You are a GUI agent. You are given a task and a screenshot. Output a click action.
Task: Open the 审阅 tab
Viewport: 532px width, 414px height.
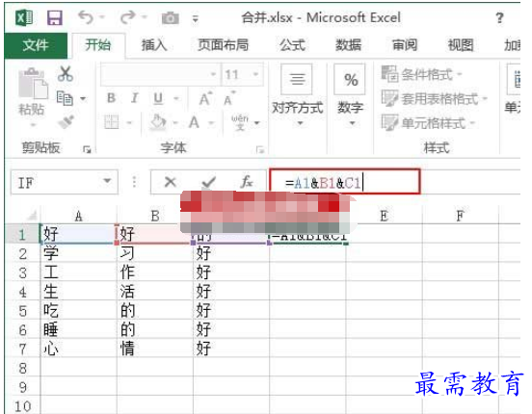tap(405, 45)
